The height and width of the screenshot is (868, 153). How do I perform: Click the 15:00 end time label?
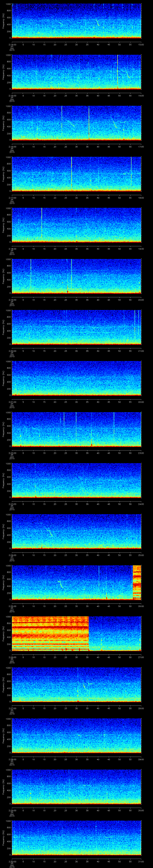[141, 44]
